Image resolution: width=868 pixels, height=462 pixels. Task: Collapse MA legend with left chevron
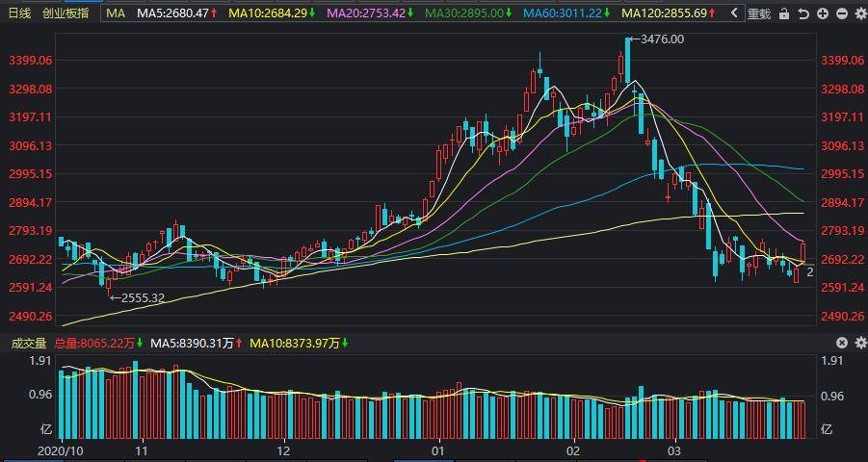(x=735, y=13)
